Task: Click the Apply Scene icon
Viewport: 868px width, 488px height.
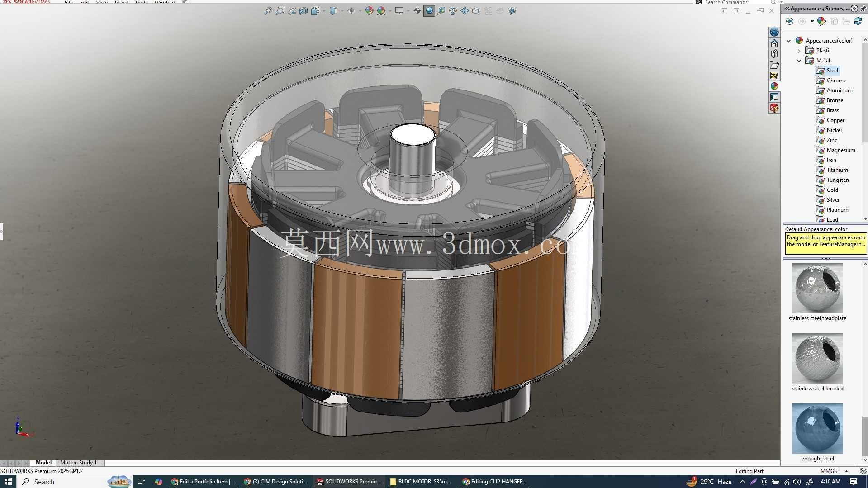Action: pyautogui.click(x=381, y=11)
